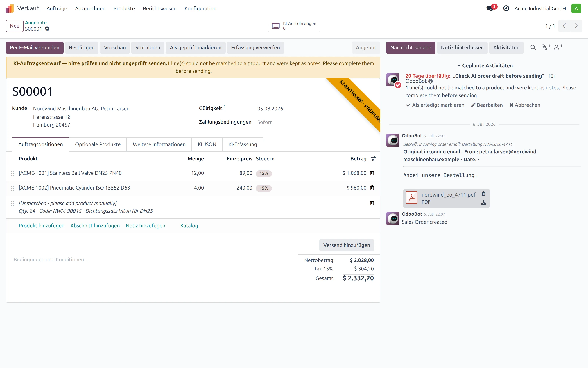Click Abschnitt hinzufügen link
The image size is (588, 368).
(95, 226)
